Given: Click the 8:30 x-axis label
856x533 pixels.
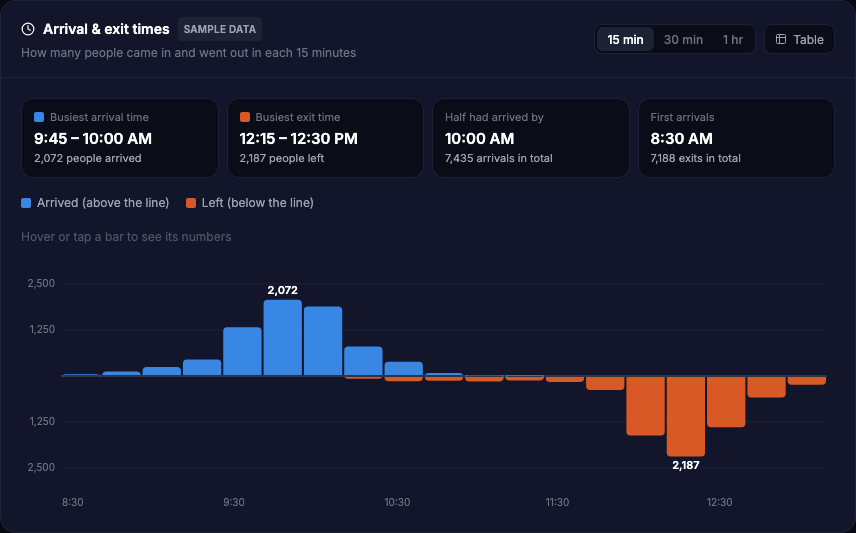Looking at the screenshot, I should pyautogui.click(x=73, y=502).
